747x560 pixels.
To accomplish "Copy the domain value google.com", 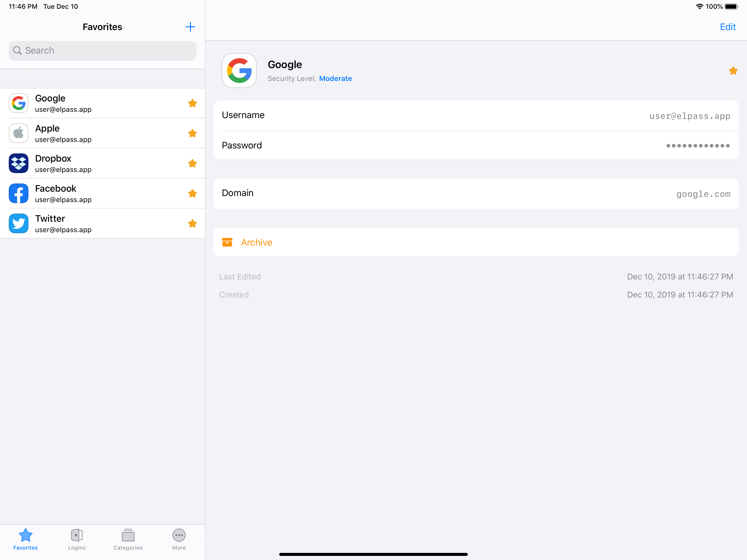I will (x=703, y=194).
